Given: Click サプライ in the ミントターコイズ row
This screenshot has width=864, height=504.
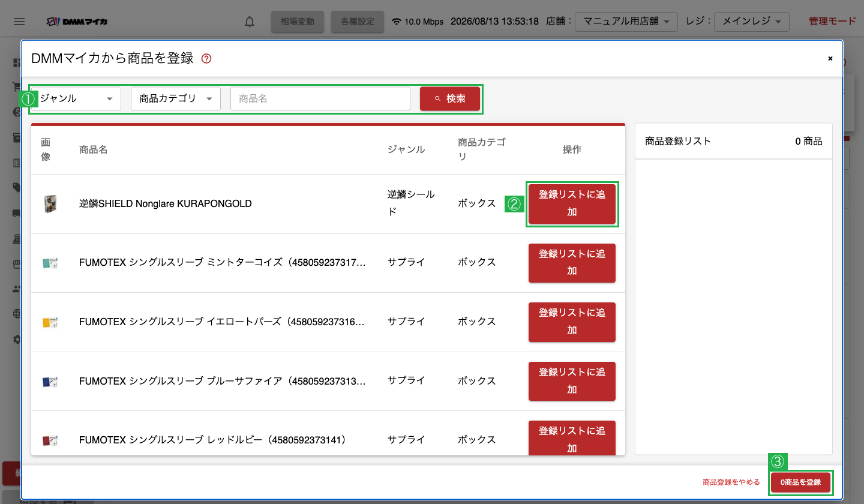Looking at the screenshot, I should pyautogui.click(x=406, y=262).
